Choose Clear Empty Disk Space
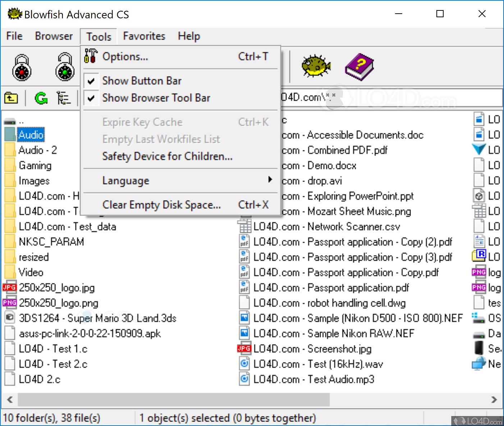This screenshot has width=504, height=426. [162, 205]
